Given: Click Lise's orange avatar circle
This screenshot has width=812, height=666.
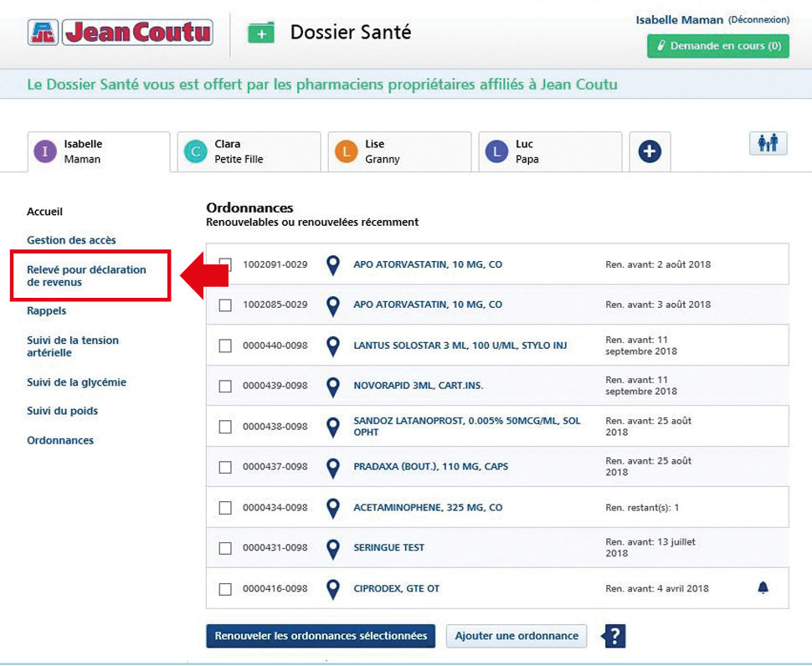Looking at the screenshot, I should click(x=347, y=151).
